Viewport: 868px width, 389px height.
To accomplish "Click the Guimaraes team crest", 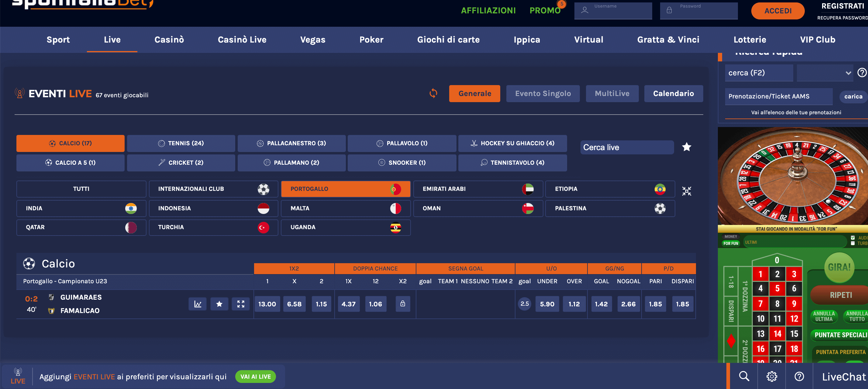I will tap(51, 297).
